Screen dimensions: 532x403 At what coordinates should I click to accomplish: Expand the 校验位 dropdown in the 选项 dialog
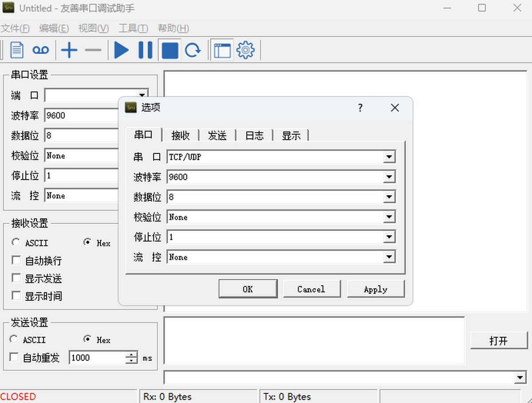389,217
